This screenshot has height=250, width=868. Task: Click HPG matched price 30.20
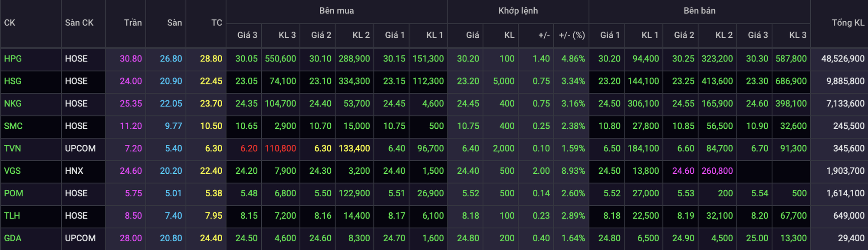point(468,58)
